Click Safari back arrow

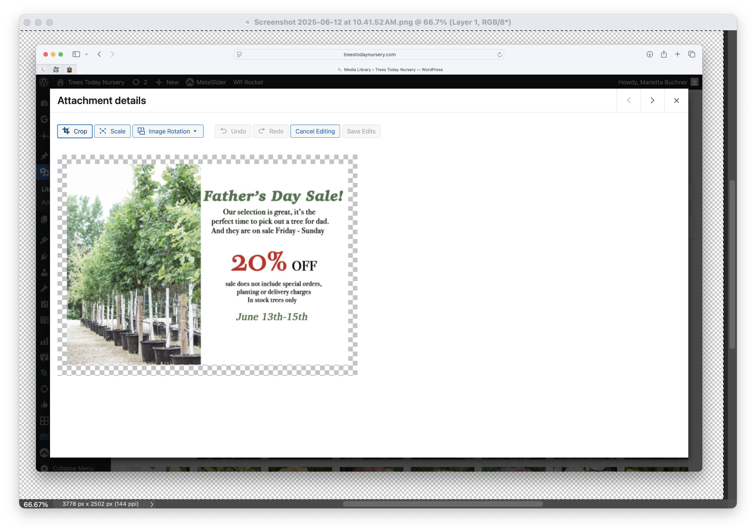pos(99,54)
